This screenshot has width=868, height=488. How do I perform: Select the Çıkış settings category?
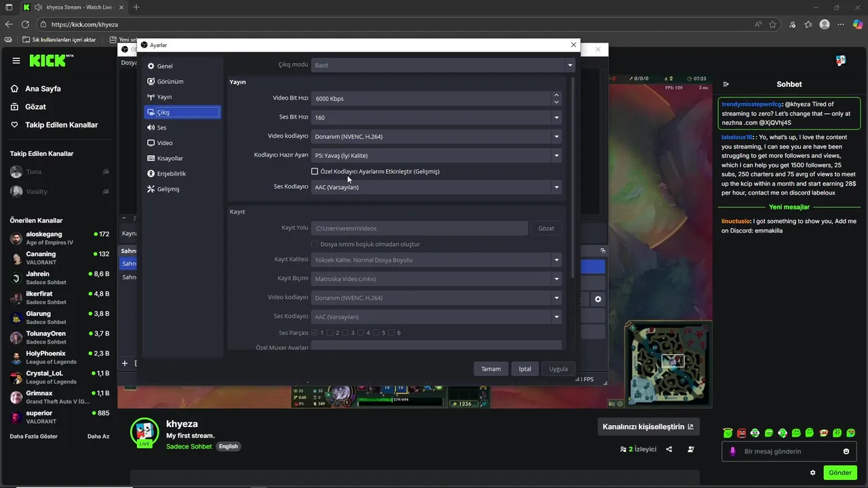tap(182, 113)
